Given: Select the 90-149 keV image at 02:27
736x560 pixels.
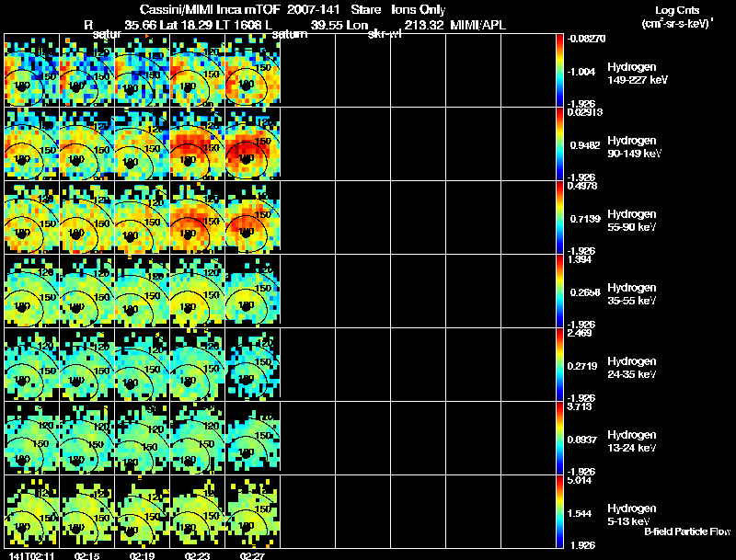Looking at the screenshot, I should (x=252, y=144).
